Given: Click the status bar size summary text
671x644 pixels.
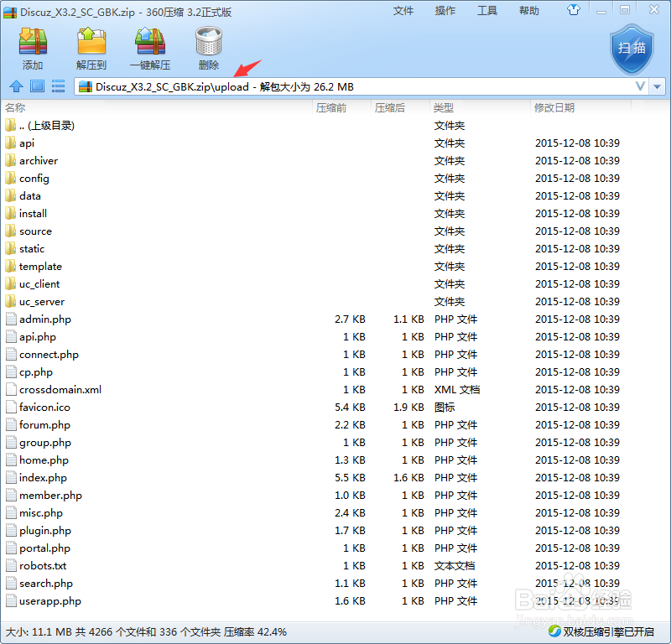Looking at the screenshot, I should [x=146, y=631].
